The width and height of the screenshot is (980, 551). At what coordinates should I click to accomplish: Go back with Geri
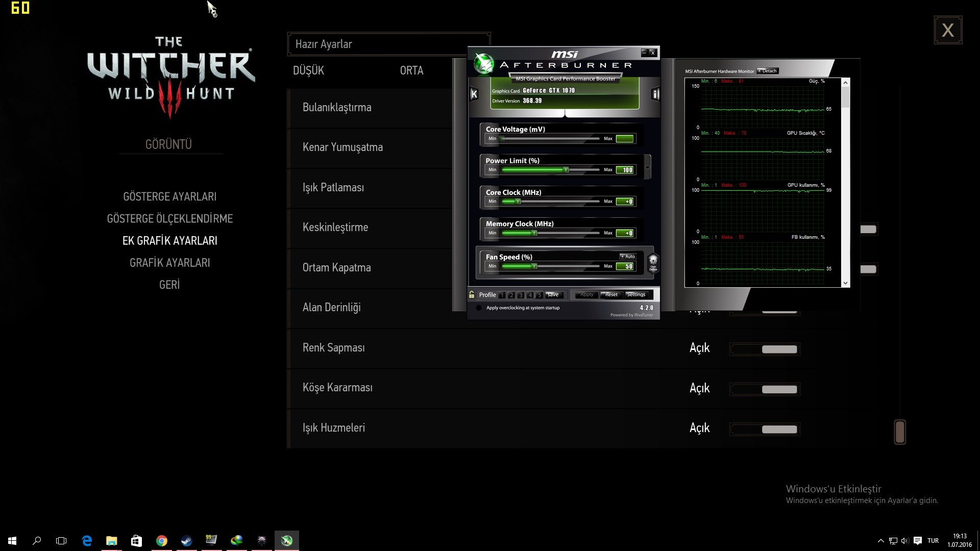(169, 285)
